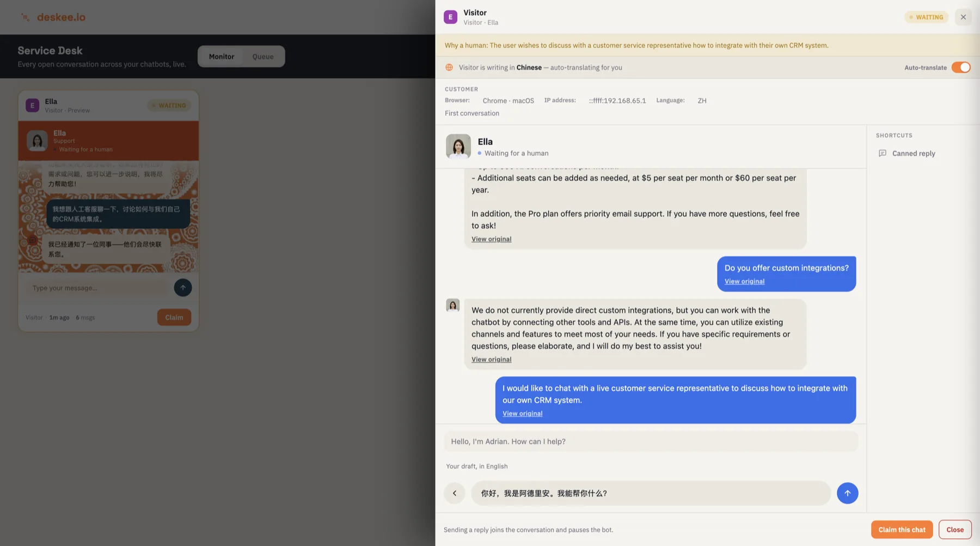
Task: View original of 'Do you offer custom integrations?'
Action: (744, 282)
